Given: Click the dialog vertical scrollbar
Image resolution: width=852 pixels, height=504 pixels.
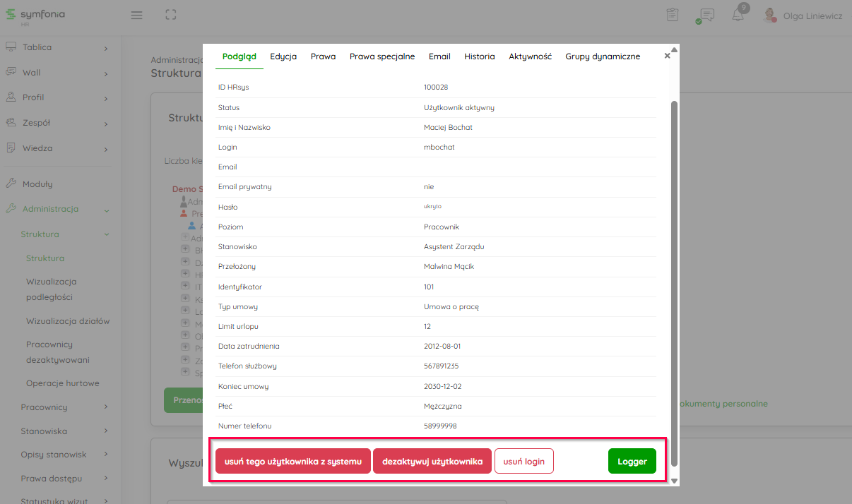Looking at the screenshot, I should (674, 282).
